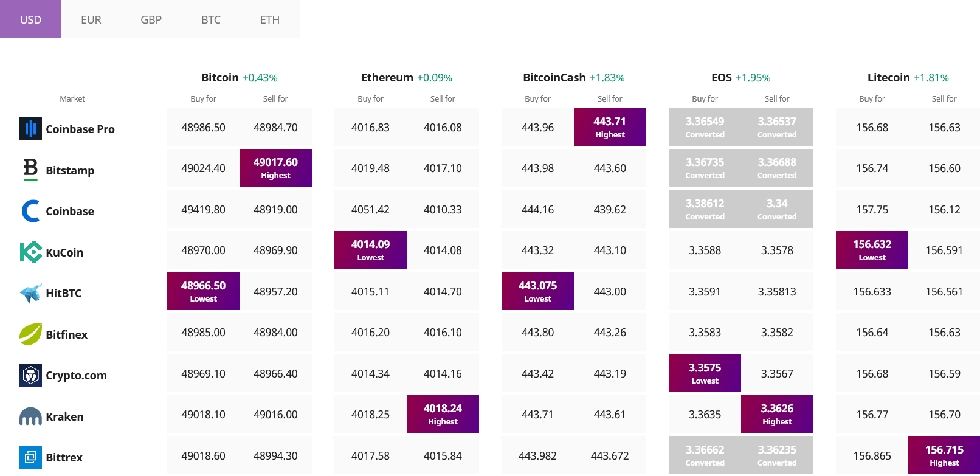Click the KuCoin green logo

pyautogui.click(x=30, y=252)
